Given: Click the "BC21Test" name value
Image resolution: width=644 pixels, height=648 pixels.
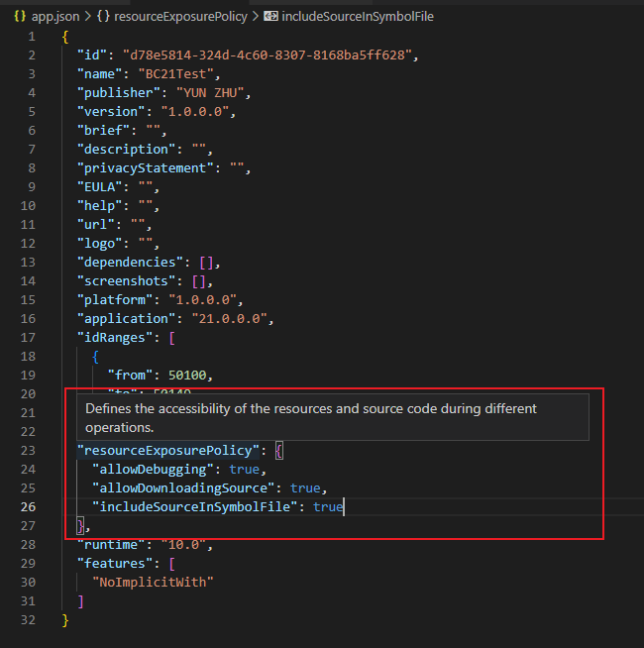Looking at the screenshot, I should 175,74.
